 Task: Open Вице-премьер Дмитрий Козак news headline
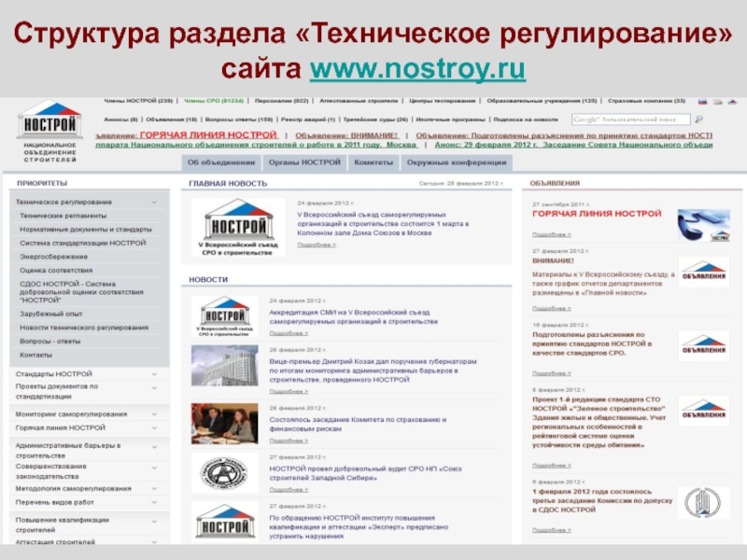click(x=373, y=371)
